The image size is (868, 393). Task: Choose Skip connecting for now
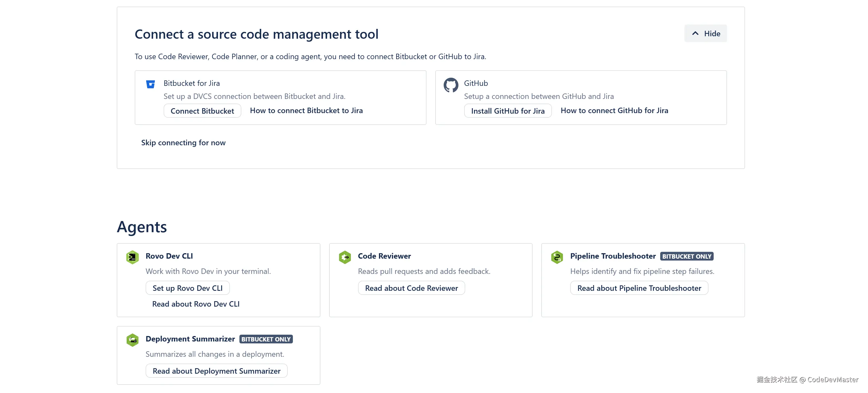[183, 143]
